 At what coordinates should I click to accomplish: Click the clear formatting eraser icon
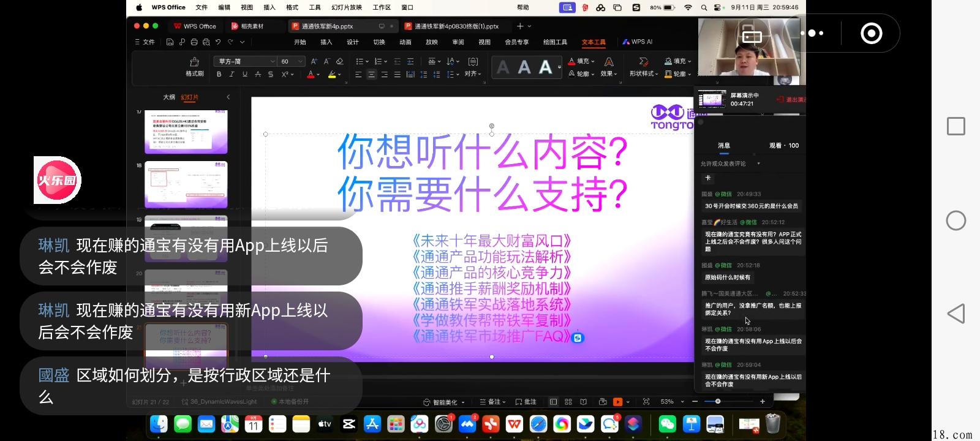click(x=340, y=61)
